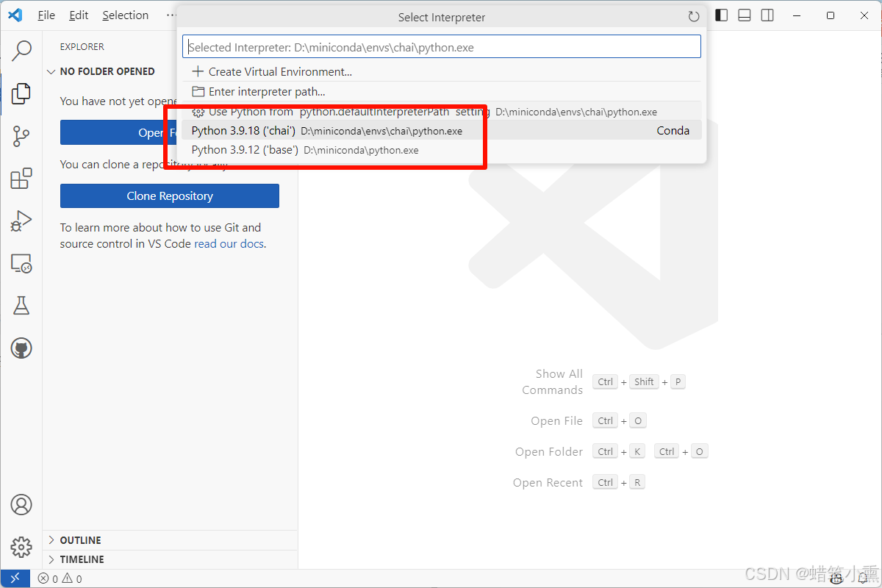Toggle the bottom panel layout
The height and width of the screenshot is (588, 882).
745,15
